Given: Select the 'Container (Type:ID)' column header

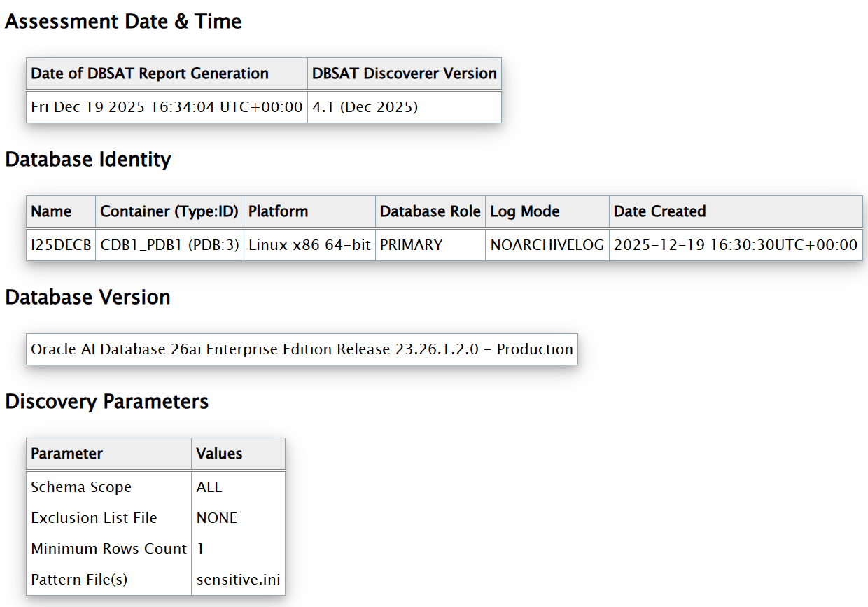Looking at the screenshot, I should click(170, 211).
